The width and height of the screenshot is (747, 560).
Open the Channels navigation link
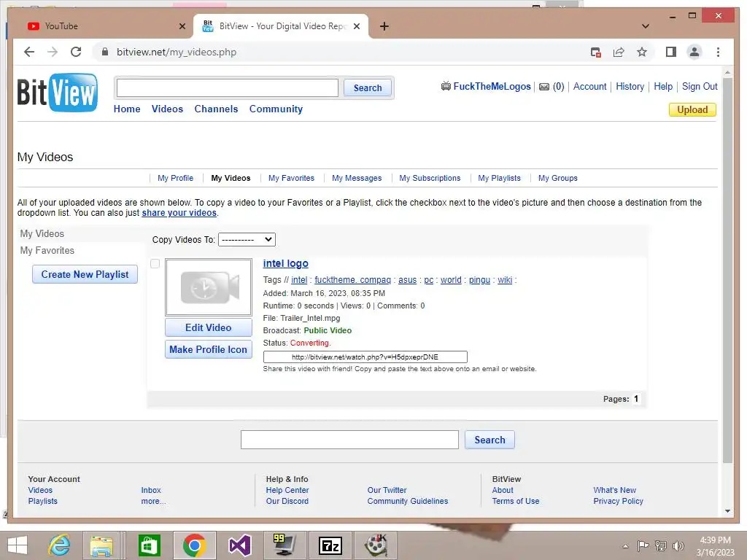point(216,109)
